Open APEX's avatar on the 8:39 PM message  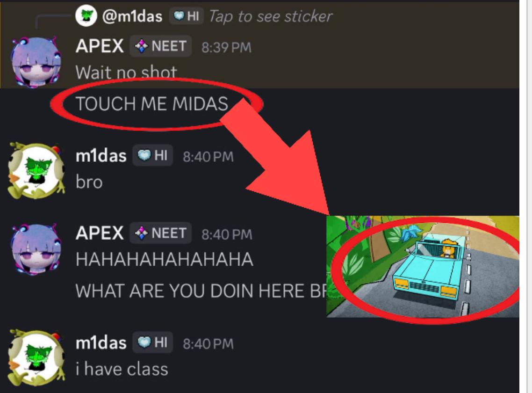click(36, 62)
